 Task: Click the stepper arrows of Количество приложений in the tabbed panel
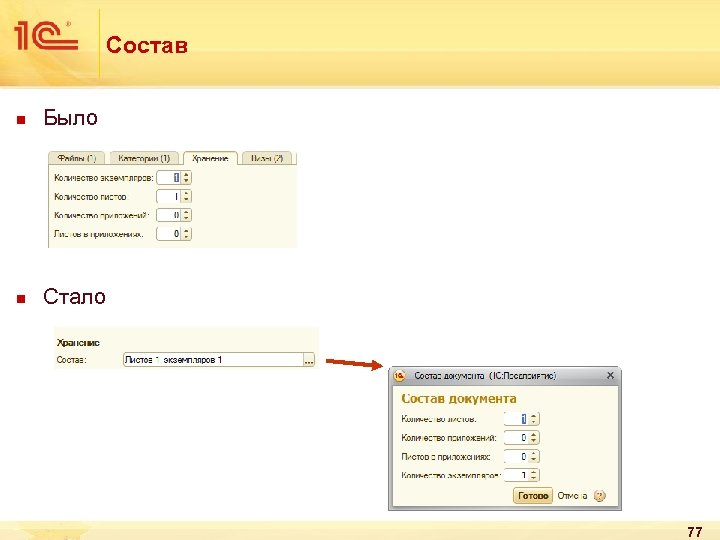[186, 215]
